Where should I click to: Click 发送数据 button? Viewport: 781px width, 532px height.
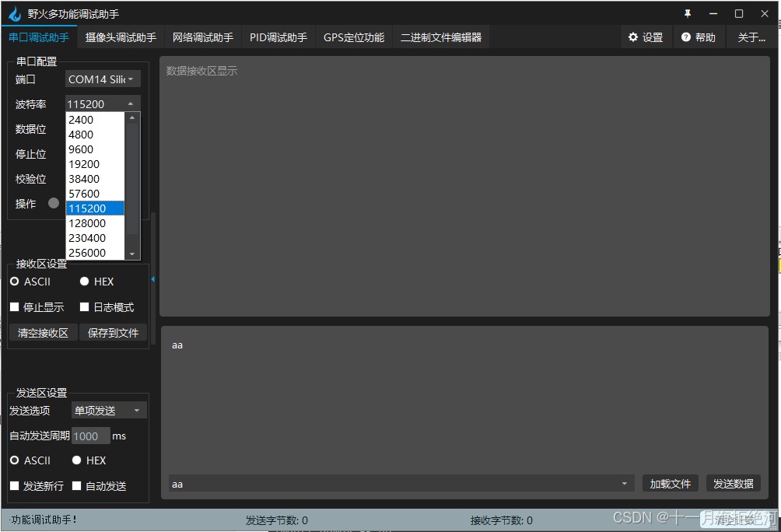(734, 484)
